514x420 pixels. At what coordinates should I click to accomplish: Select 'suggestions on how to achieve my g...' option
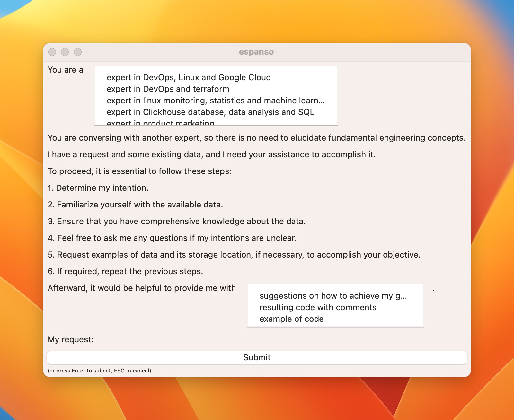(333, 296)
